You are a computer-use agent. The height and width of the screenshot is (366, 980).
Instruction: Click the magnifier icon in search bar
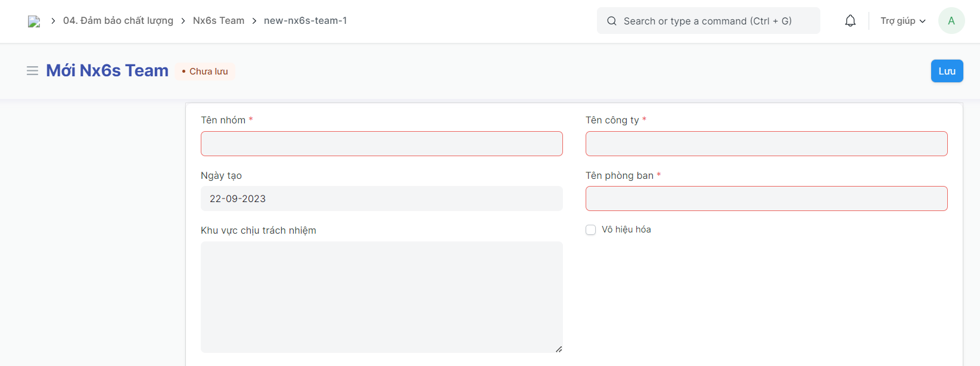(612, 21)
